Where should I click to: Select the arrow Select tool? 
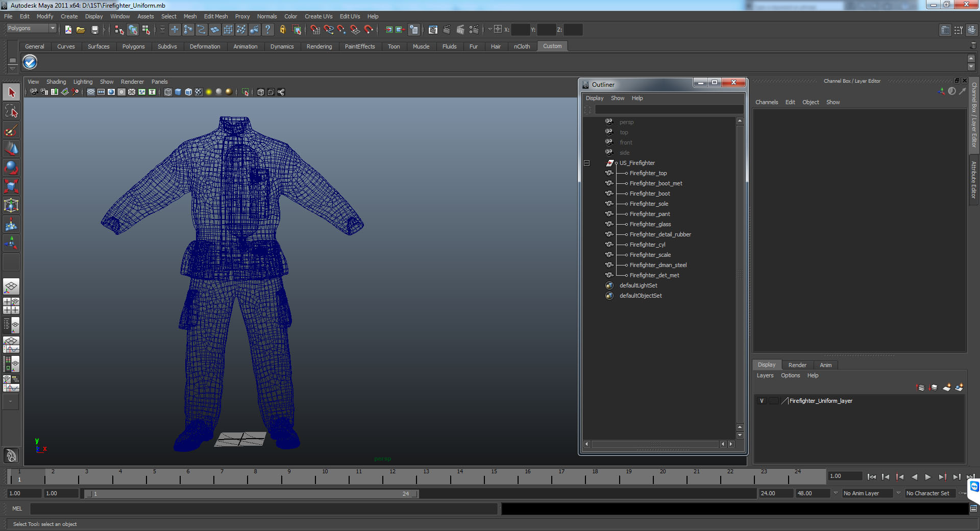[x=11, y=92]
